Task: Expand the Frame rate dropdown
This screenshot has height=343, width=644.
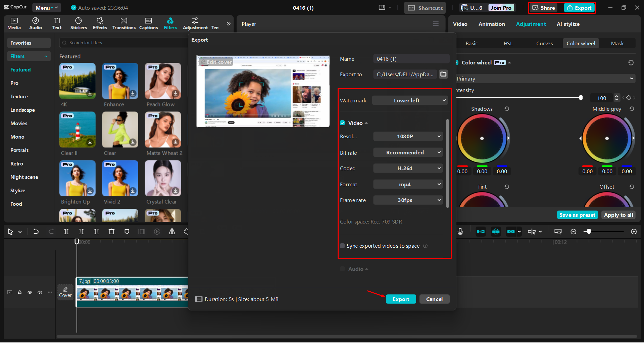Action: tap(408, 200)
